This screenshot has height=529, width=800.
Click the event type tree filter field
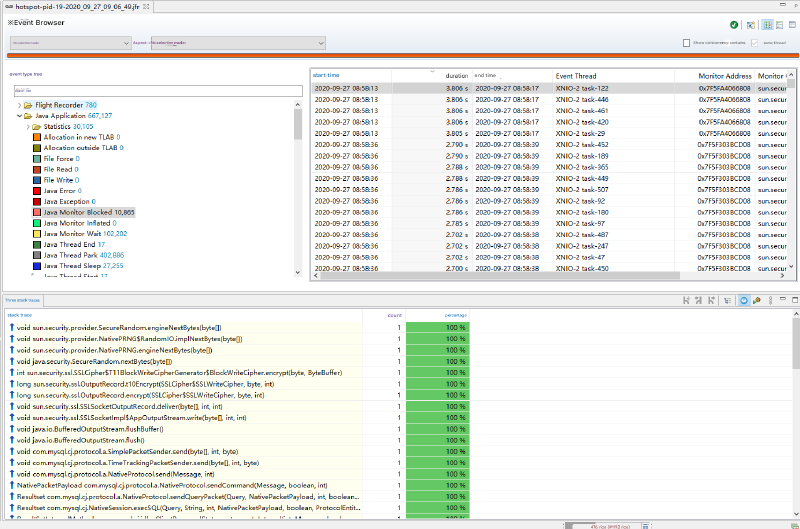tap(152, 91)
